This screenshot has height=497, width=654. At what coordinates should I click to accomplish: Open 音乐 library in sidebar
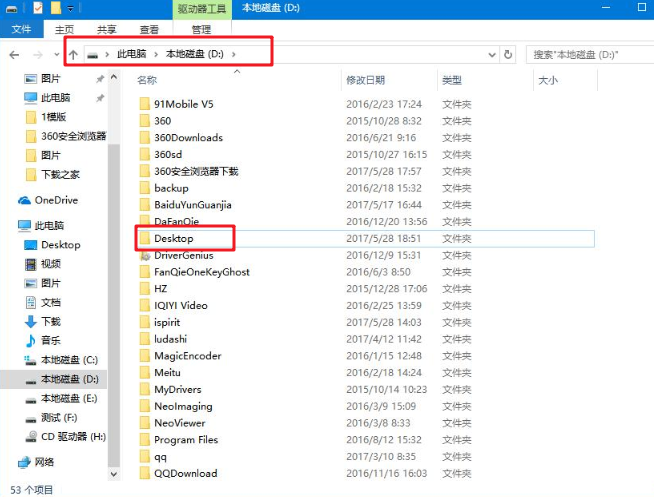click(x=50, y=341)
